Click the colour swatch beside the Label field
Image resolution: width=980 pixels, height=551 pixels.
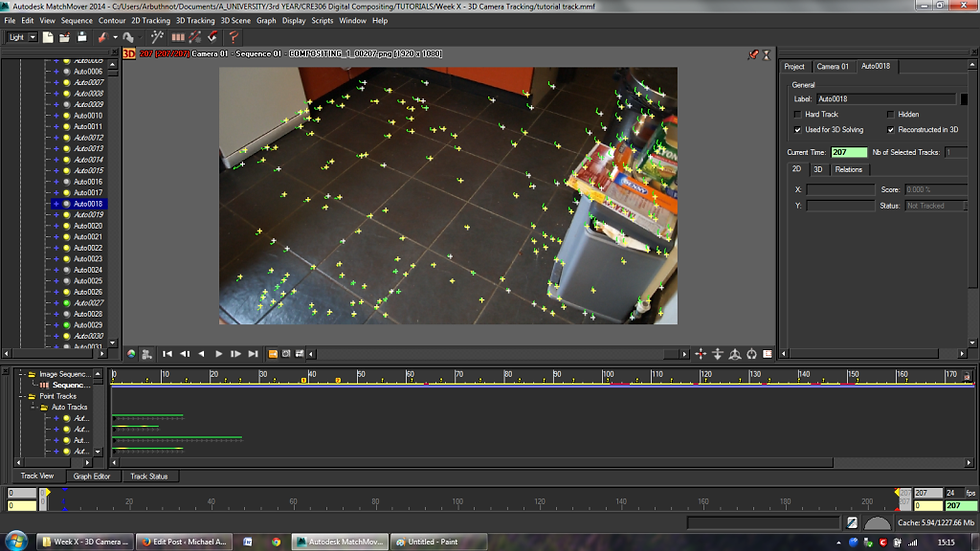click(x=964, y=99)
